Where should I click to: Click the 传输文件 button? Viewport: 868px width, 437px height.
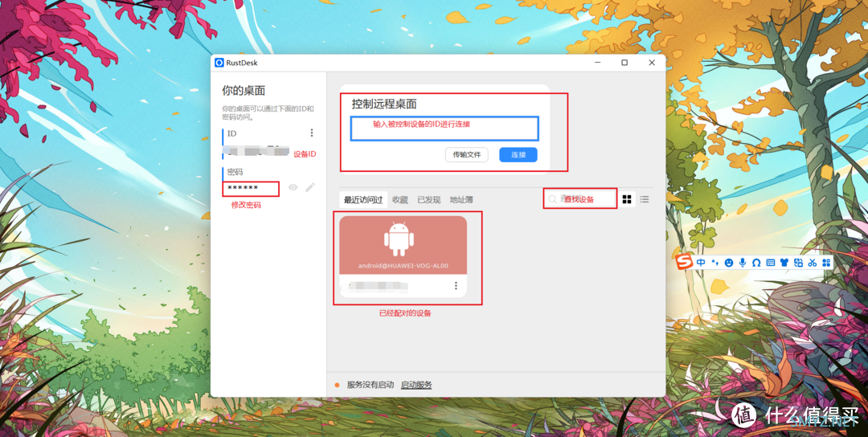[x=467, y=155]
